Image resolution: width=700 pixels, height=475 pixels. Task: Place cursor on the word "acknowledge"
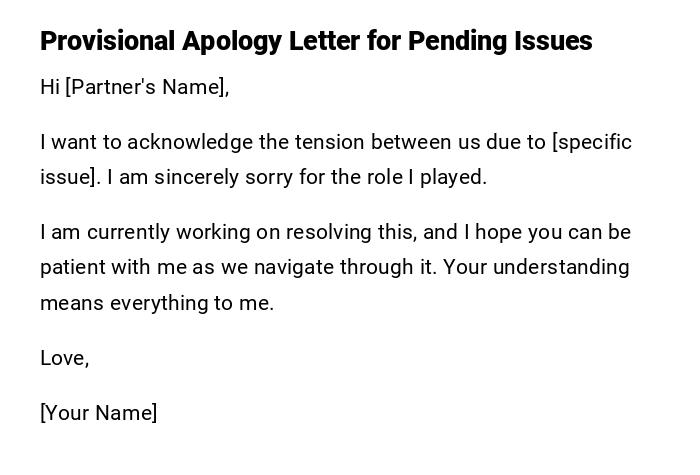point(190,142)
